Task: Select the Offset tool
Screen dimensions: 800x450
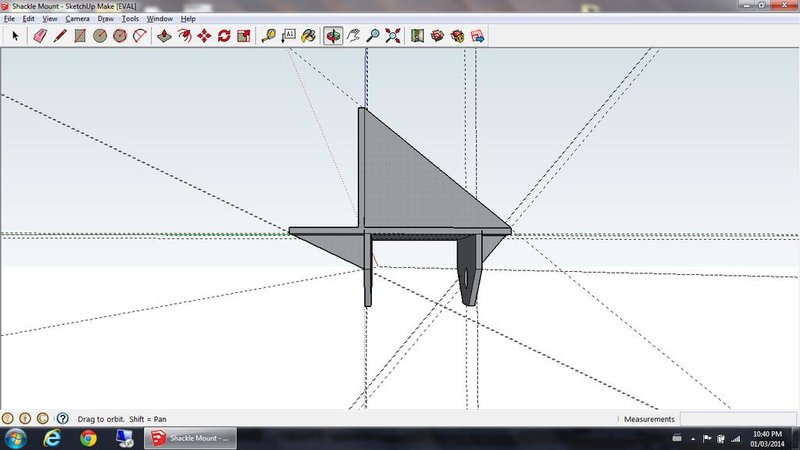Action: click(x=184, y=36)
